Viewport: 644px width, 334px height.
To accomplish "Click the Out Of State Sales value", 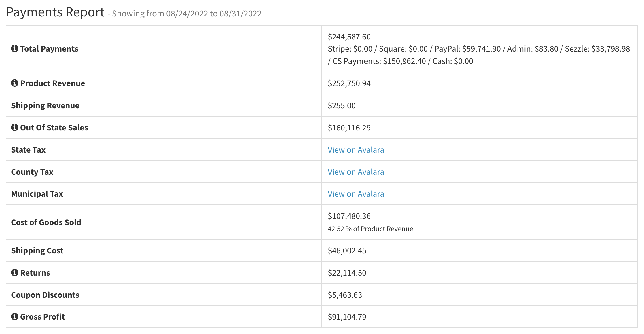I will (x=349, y=128).
